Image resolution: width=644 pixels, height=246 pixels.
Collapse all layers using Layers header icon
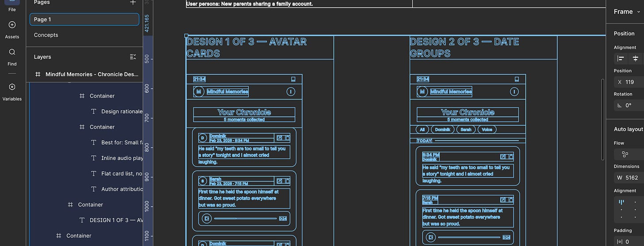[x=133, y=57]
